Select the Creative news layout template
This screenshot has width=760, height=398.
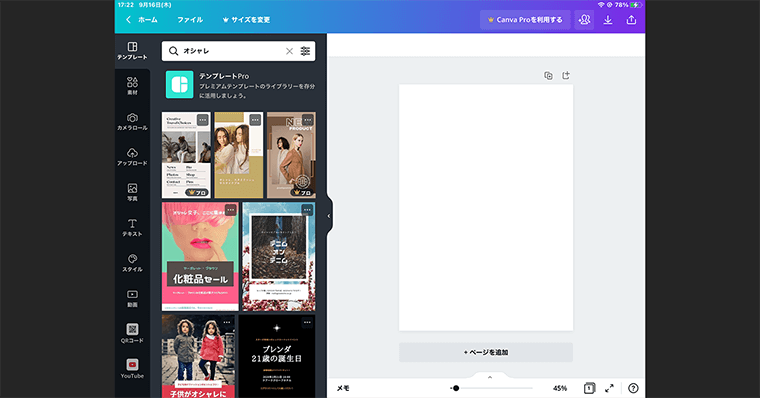tap(186, 155)
